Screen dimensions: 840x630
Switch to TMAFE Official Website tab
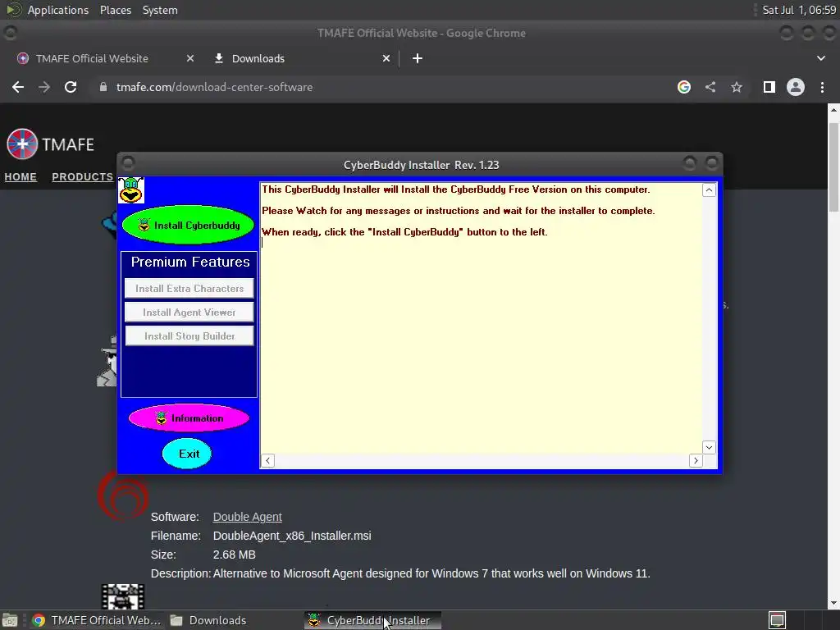coord(92,58)
